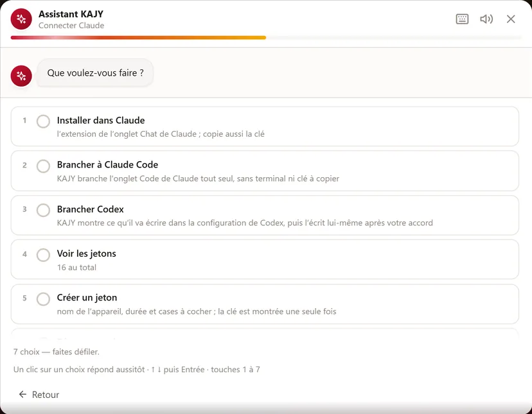
Task: Click the progress bar at the top
Action: 266,37
